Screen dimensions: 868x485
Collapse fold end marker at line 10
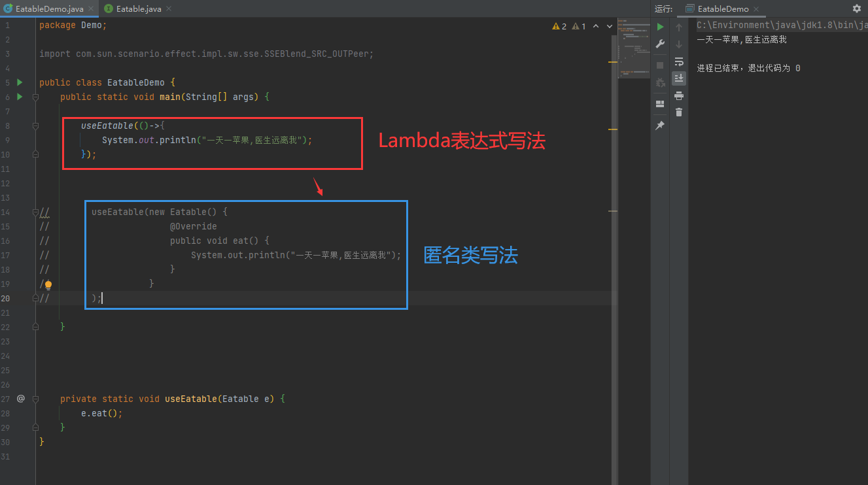[36, 154]
